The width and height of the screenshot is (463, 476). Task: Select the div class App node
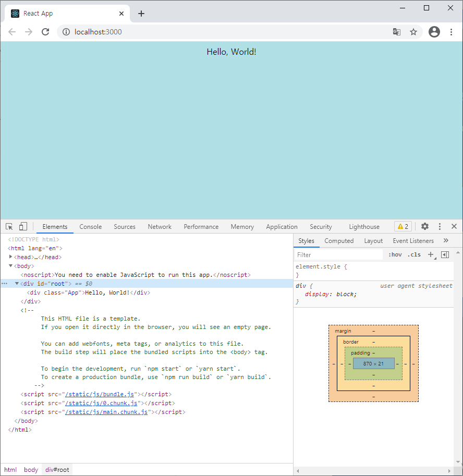(88, 292)
